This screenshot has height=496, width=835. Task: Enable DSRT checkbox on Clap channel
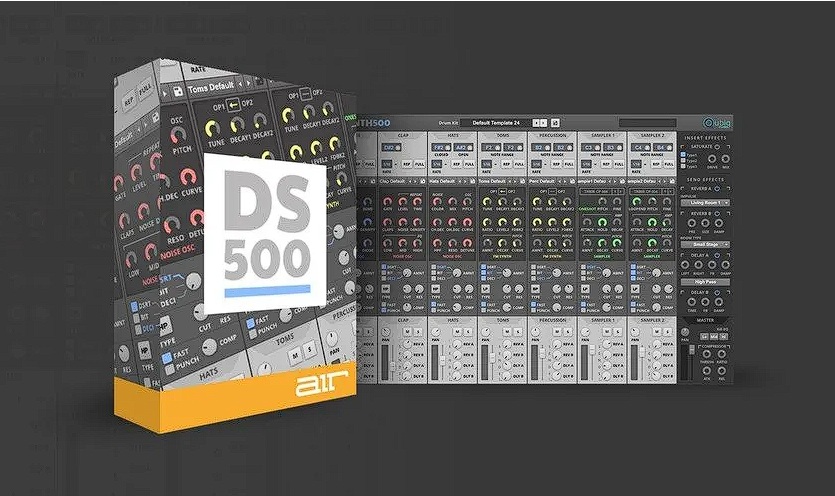[384, 267]
